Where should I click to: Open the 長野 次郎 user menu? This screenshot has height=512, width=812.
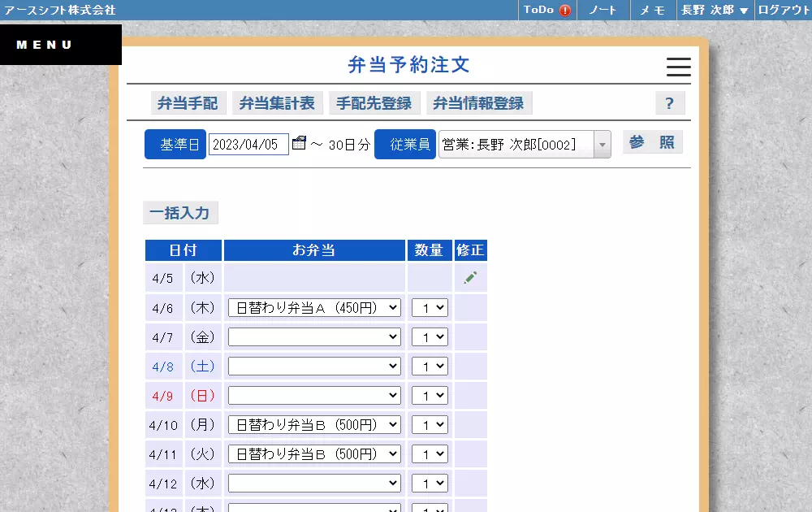[x=715, y=11]
